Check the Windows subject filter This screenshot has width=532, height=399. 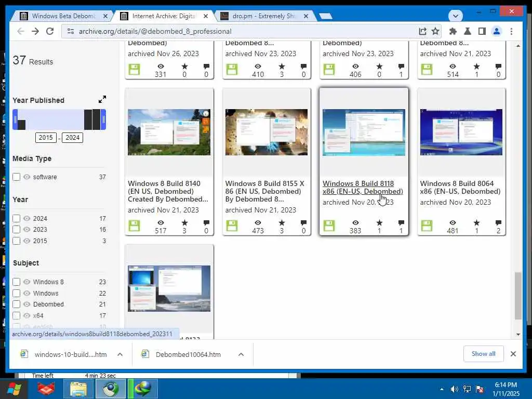tap(16, 293)
